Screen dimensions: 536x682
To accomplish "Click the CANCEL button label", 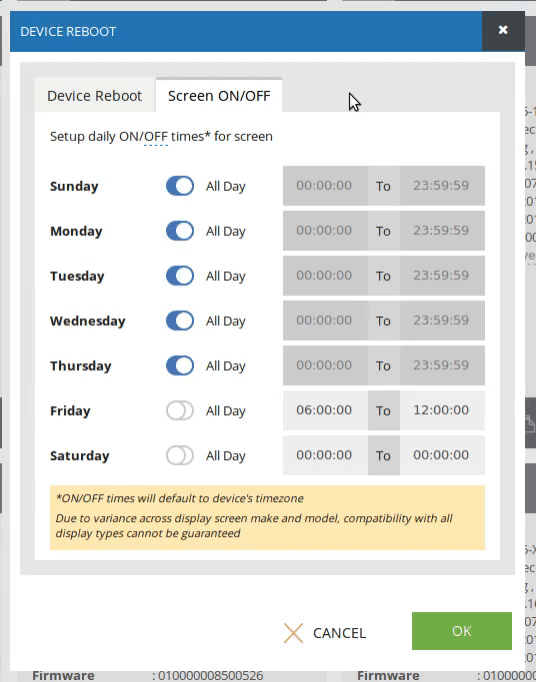I will (339, 633).
